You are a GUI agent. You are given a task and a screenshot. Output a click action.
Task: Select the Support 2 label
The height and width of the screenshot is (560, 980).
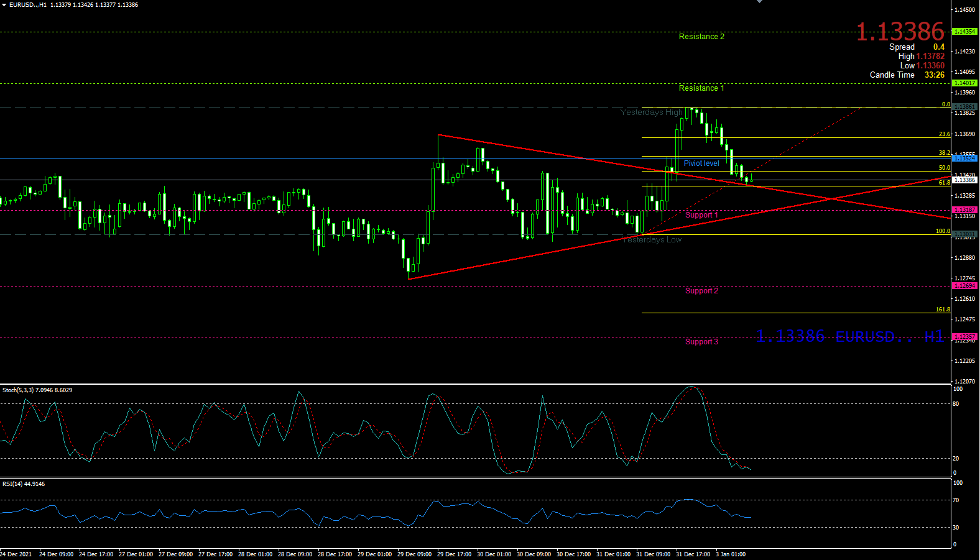701,291
